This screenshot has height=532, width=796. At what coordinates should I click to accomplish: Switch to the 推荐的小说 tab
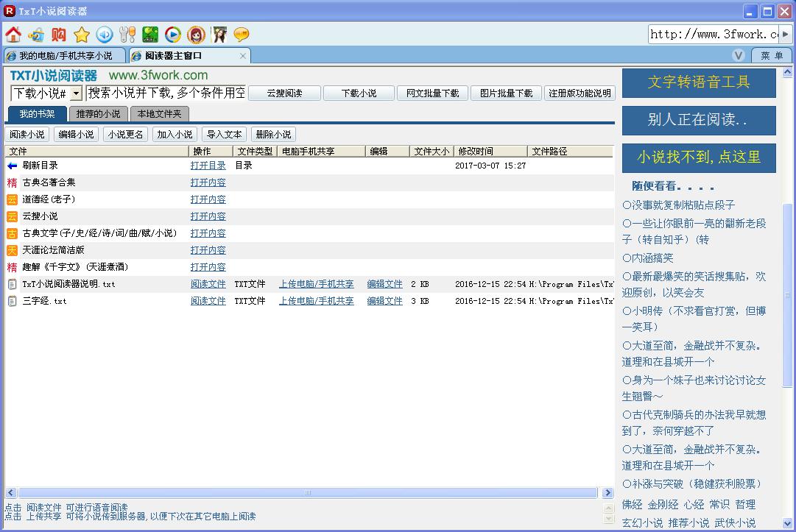(98, 114)
